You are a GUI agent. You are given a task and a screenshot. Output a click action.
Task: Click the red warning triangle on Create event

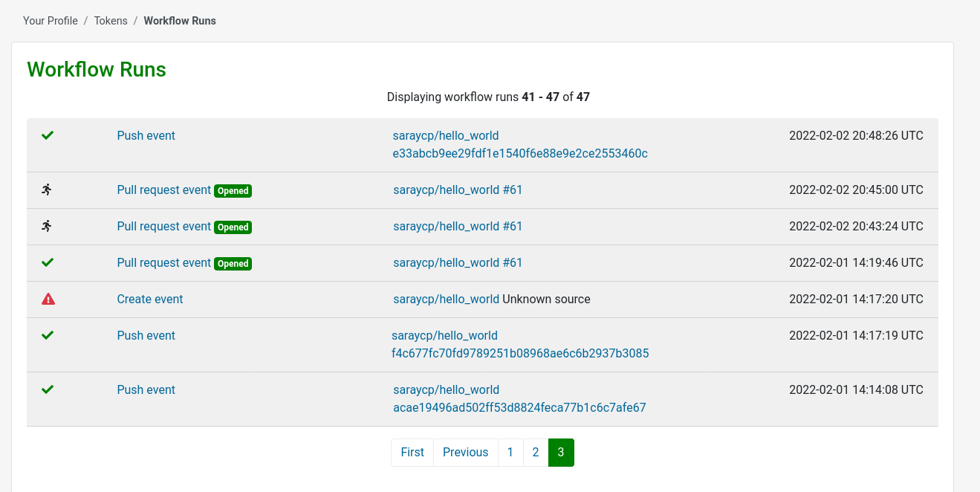point(48,299)
